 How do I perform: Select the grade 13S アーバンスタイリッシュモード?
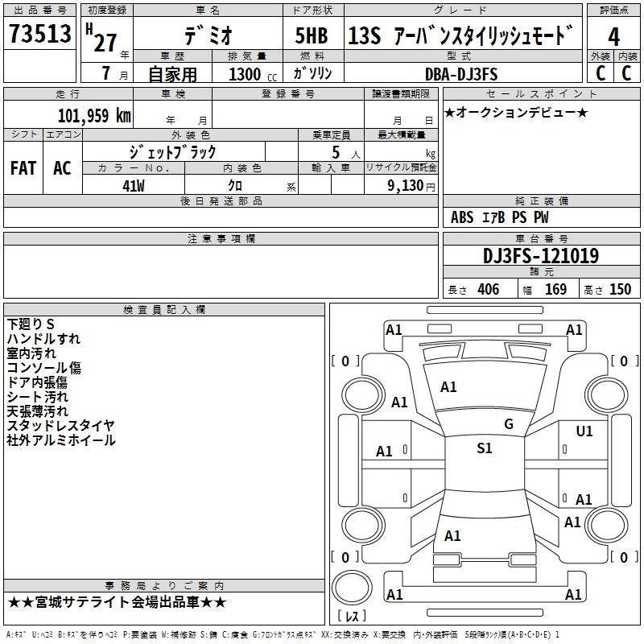[460, 35]
